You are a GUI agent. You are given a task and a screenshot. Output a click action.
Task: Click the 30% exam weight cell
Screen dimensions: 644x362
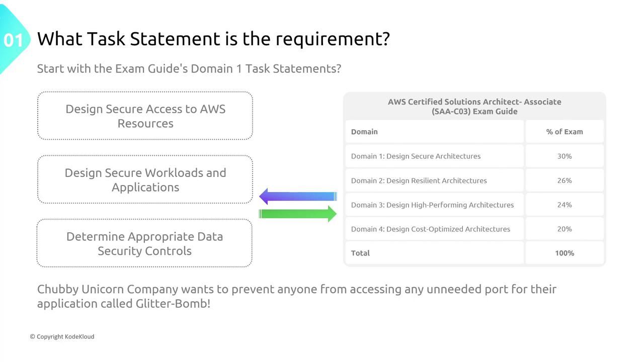coord(564,156)
